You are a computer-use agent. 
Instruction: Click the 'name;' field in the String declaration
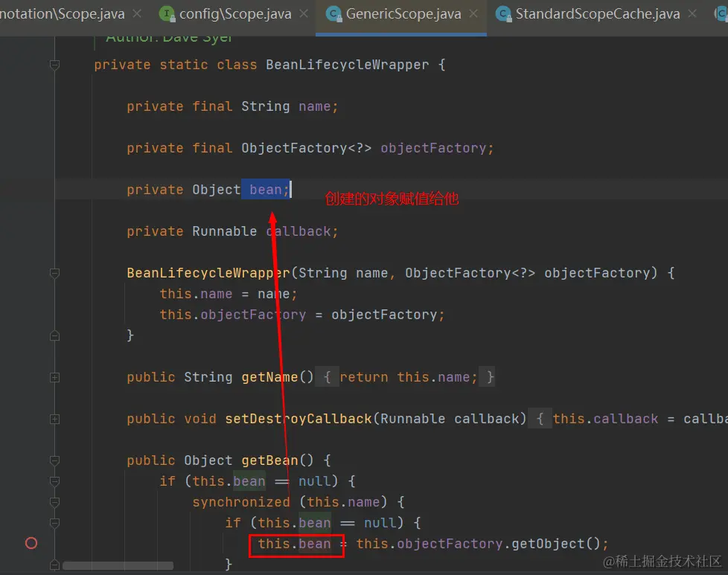click(318, 106)
